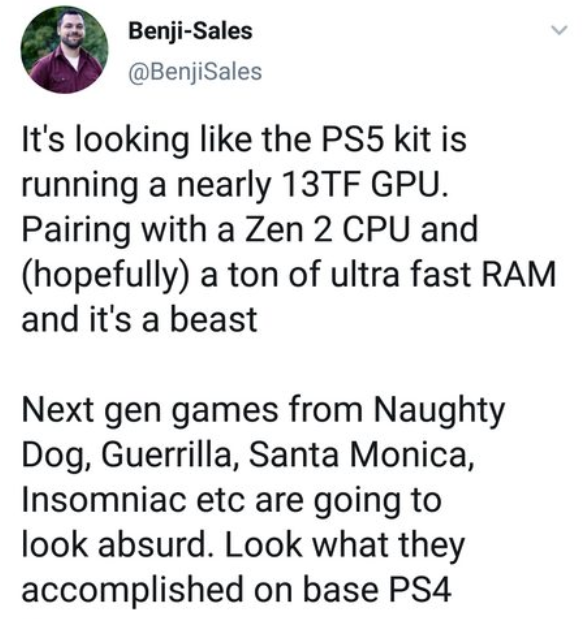Screen dimensions: 582x619
Task: Open the Benji-Sales display name link
Action: [190, 32]
